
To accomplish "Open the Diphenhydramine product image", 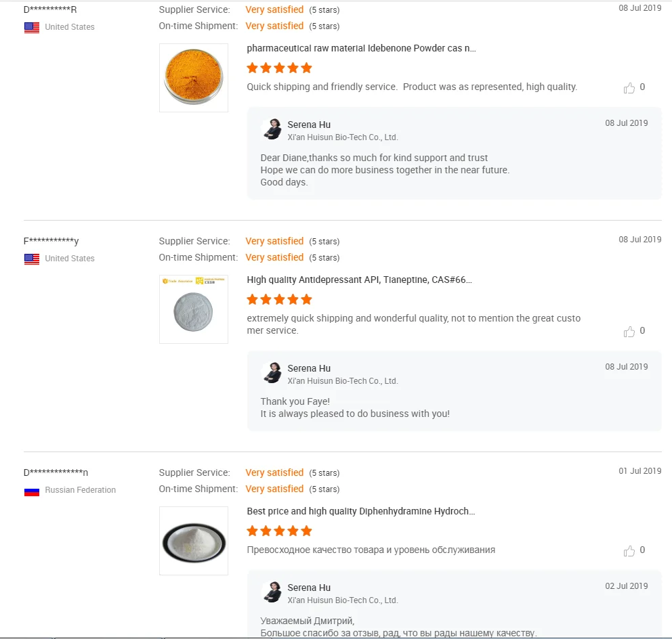I will [x=194, y=541].
